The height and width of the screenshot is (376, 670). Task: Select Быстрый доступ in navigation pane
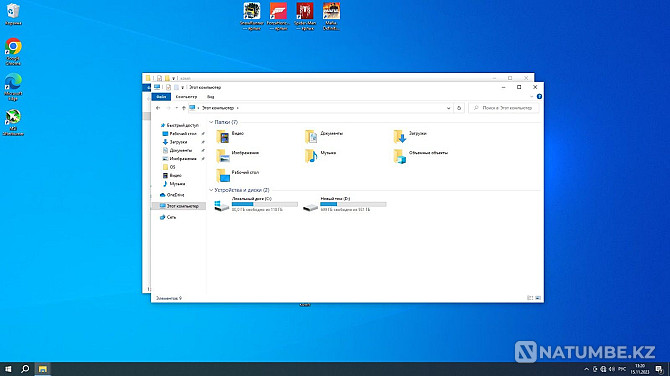point(179,125)
